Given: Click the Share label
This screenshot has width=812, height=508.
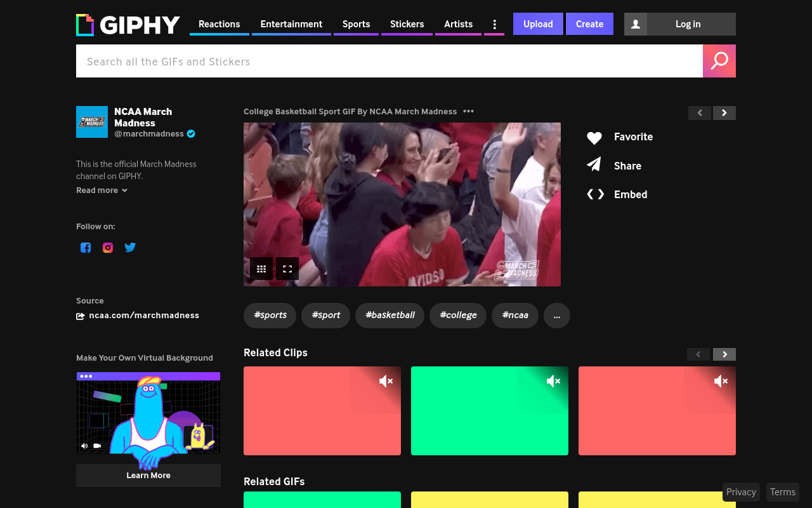Looking at the screenshot, I should coord(627,166).
